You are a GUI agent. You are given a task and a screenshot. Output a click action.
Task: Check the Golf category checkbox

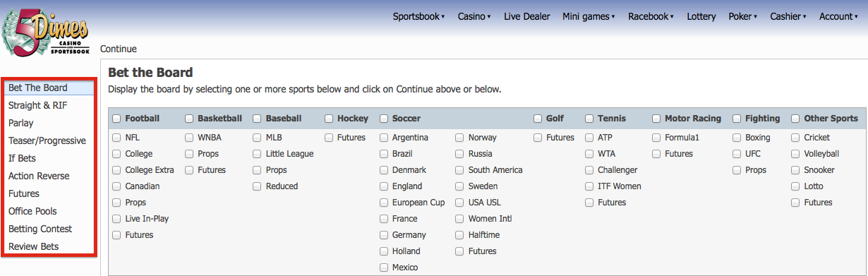pos(538,119)
